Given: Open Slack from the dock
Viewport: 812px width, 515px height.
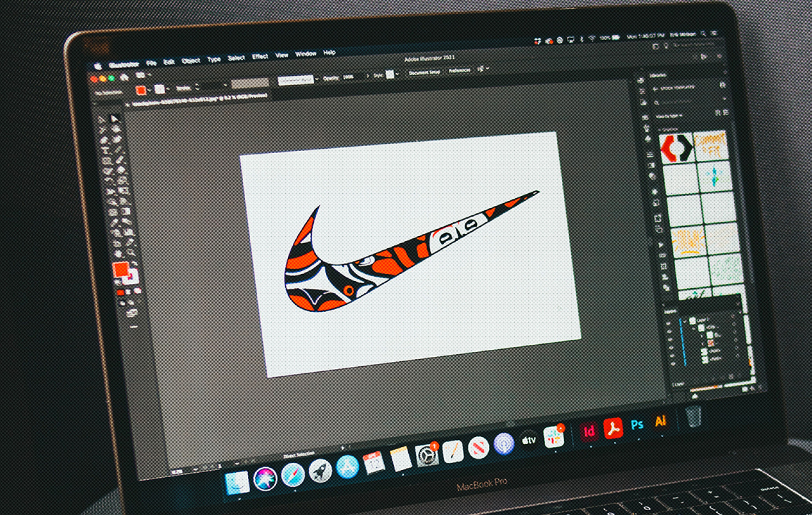Looking at the screenshot, I should [x=553, y=437].
